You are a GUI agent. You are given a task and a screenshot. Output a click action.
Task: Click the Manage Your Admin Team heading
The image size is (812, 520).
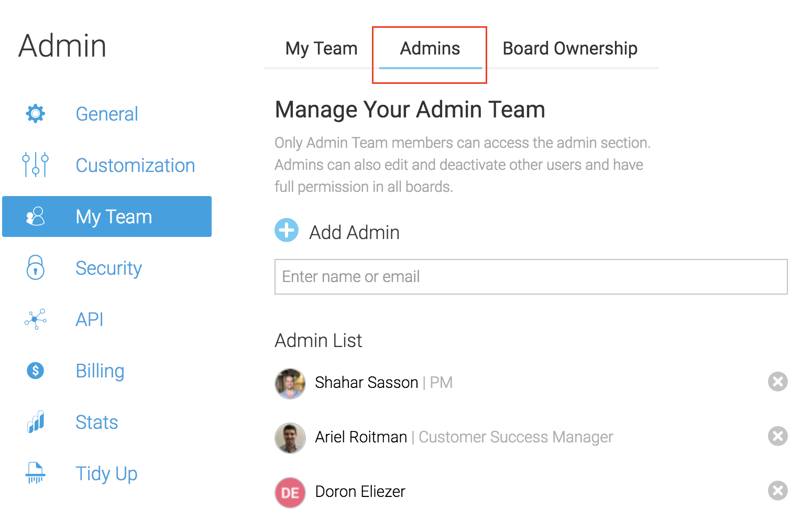(x=410, y=110)
